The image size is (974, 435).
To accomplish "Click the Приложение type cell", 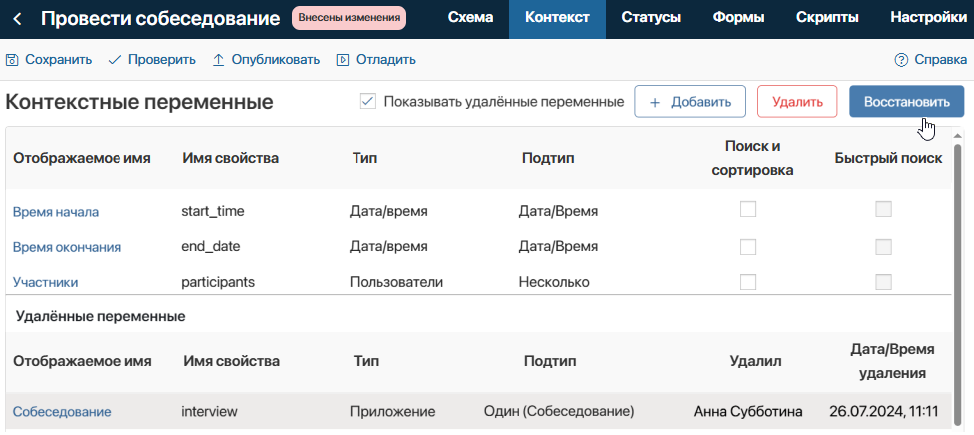I will 393,411.
